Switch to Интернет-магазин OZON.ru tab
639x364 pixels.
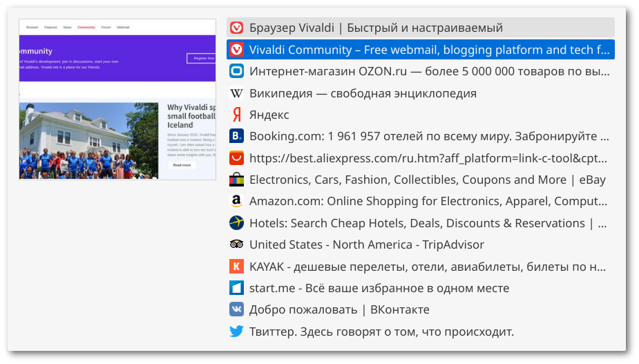click(421, 71)
